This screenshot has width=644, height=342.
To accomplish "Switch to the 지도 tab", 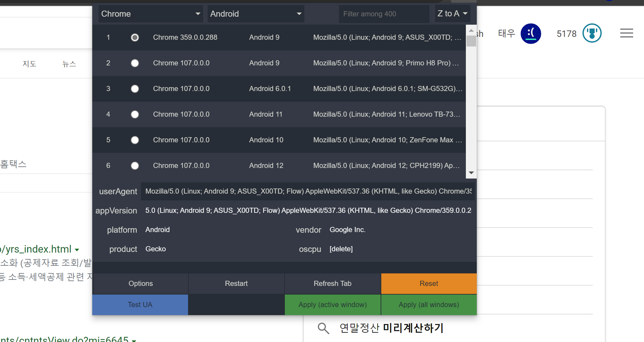I will (29, 64).
